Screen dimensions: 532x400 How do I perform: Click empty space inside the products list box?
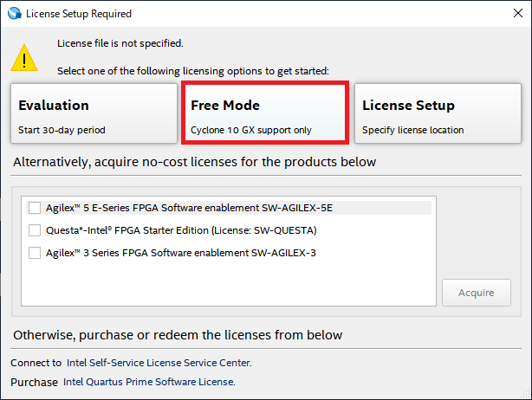pyautogui.click(x=229, y=283)
